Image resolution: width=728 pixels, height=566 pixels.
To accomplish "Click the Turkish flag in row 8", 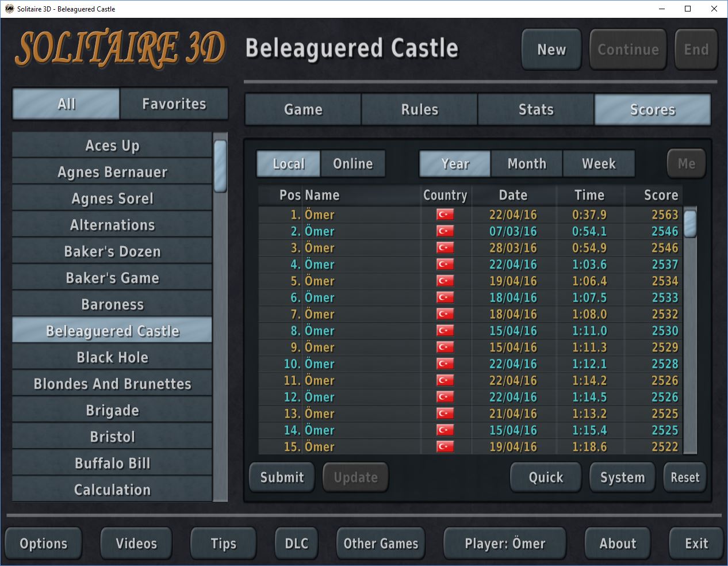I will click(x=445, y=331).
